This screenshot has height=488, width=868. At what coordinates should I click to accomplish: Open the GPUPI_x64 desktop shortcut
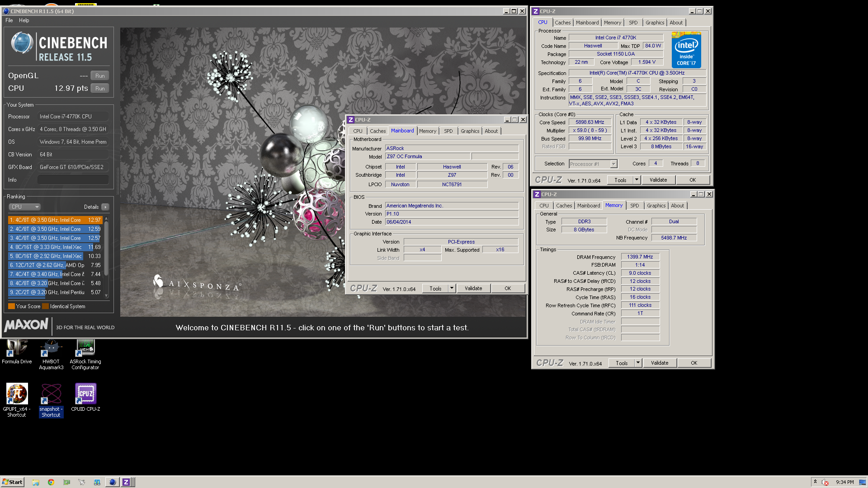(17, 400)
